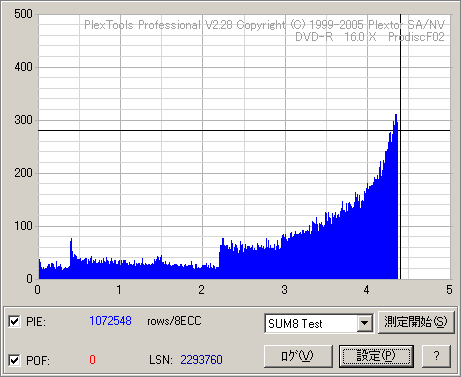Click the 測定開始(S) start measurement button

[416, 322]
